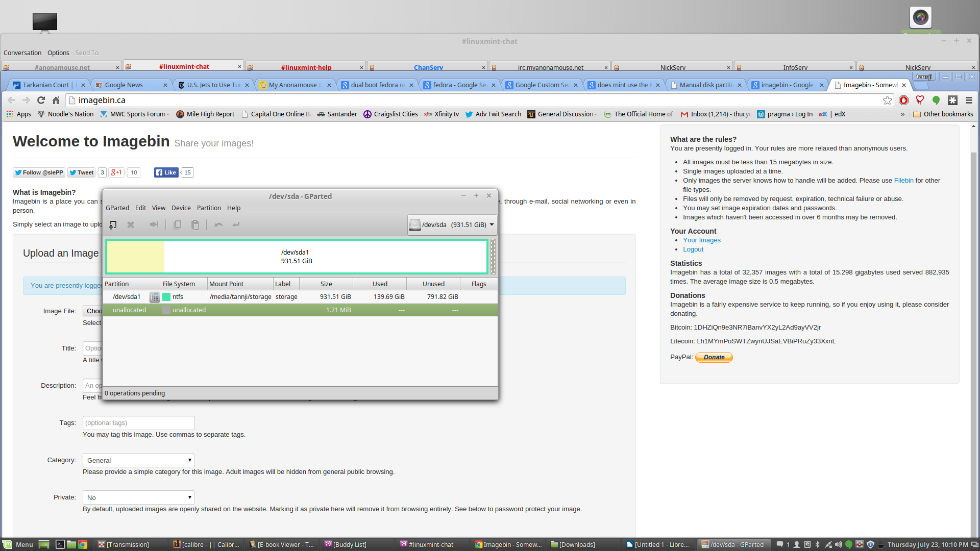Click the Your Images link
The height and width of the screenshot is (551, 980).
(702, 240)
